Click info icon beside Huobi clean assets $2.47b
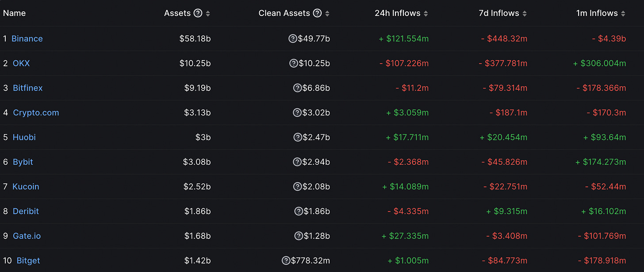The image size is (644, 272). pos(297,137)
